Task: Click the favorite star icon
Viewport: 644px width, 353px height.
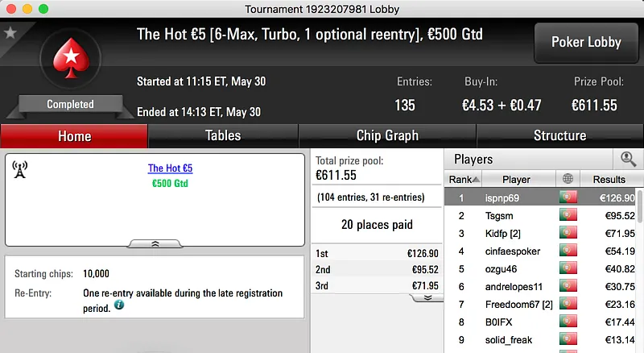Action: 10,33
